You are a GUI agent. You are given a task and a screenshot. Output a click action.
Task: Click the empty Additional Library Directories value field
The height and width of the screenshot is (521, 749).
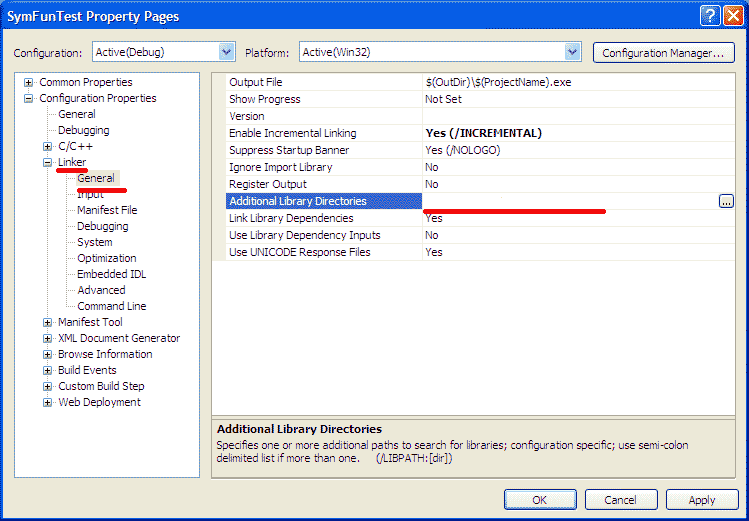[x=570, y=201]
